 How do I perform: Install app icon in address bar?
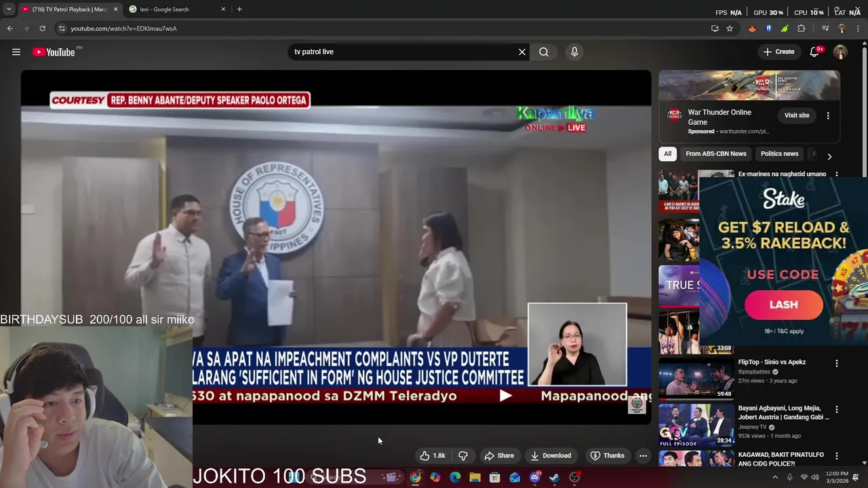click(x=715, y=28)
